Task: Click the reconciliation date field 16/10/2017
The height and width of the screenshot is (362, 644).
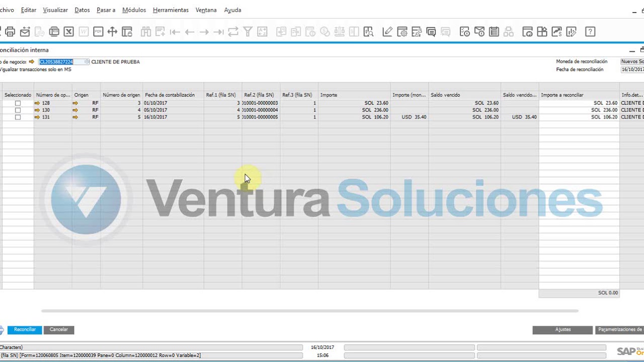Action: coord(632,69)
